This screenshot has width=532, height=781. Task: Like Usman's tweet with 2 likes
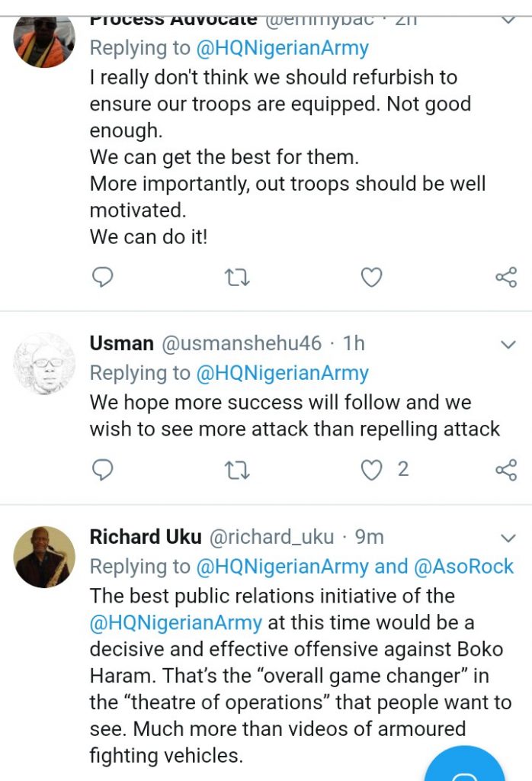[371, 471]
